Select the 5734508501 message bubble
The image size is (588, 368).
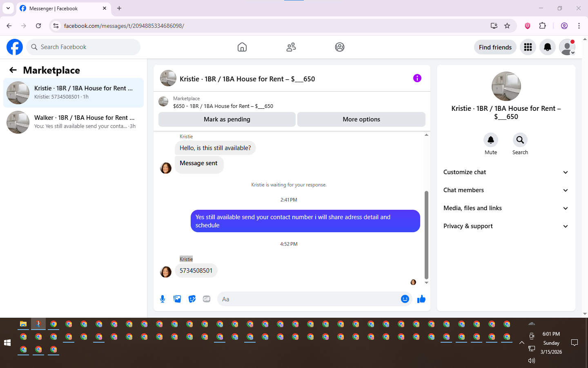click(196, 270)
